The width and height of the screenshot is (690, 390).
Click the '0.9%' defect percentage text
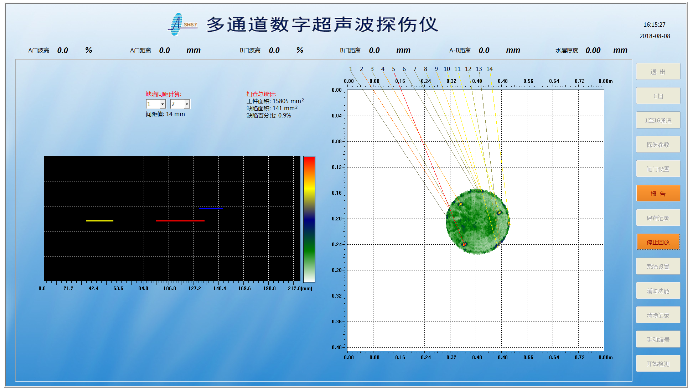click(285, 115)
